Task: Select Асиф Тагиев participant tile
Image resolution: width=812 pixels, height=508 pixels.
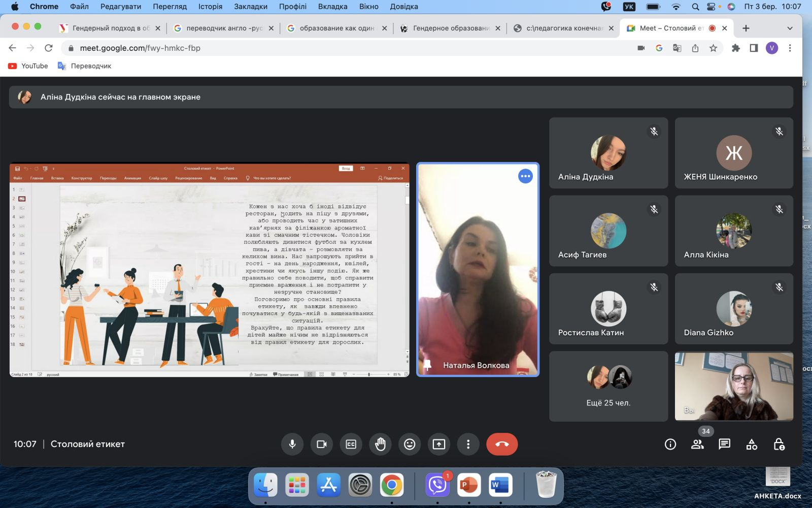Action: point(608,231)
